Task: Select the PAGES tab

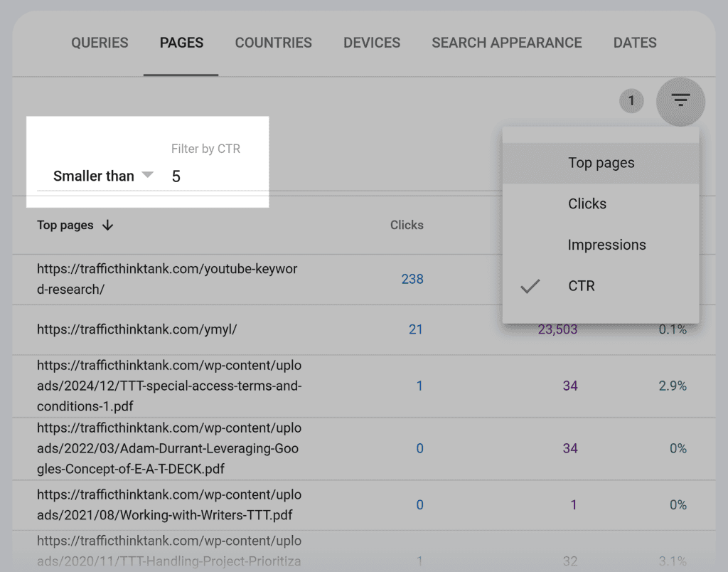Action: 181,43
